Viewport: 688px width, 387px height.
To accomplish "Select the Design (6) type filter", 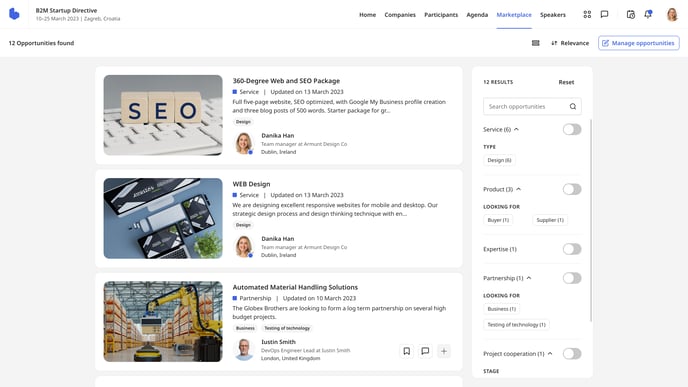I will [499, 160].
